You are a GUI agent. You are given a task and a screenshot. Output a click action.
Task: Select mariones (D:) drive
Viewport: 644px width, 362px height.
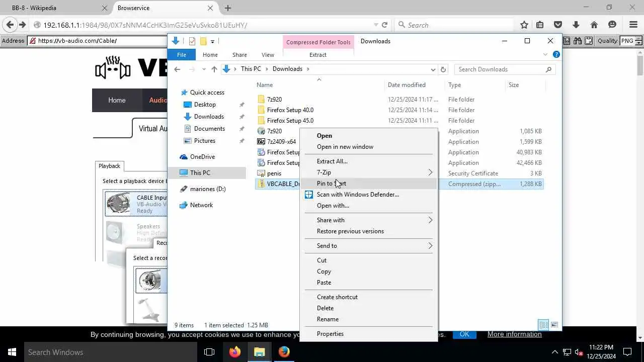[208, 189]
